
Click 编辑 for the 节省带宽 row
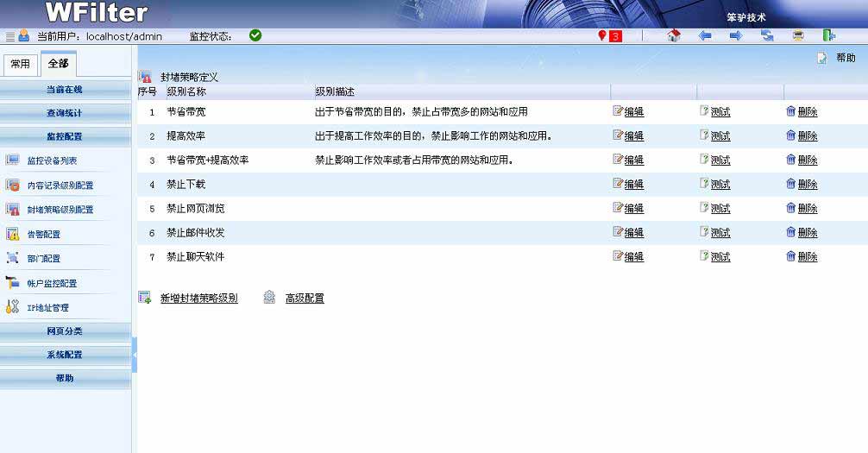tap(633, 111)
